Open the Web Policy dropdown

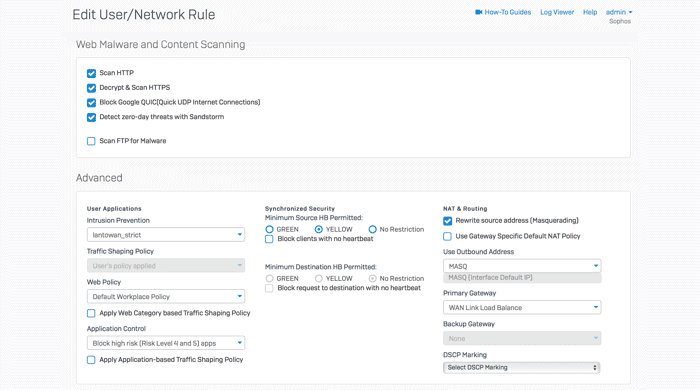coord(166,296)
